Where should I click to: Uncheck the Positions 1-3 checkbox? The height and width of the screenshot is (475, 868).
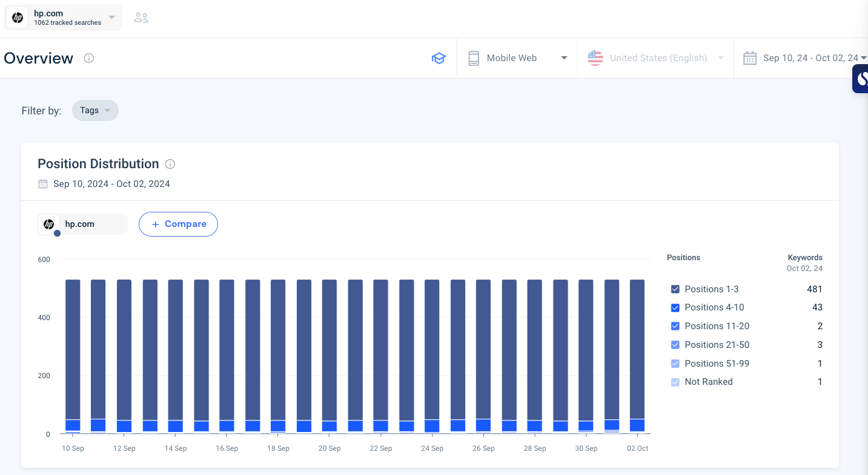tap(675, 289)
